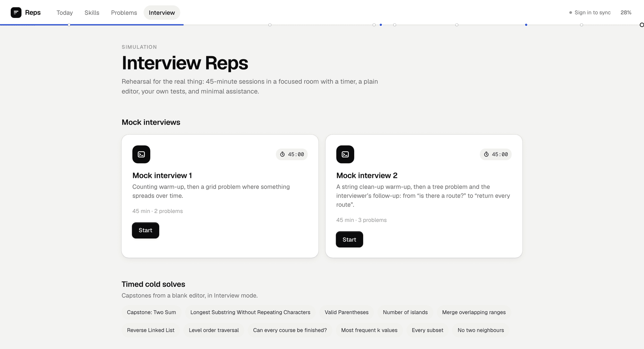Click the Timed cold solves heading
Image resolution: width=644 pixels, height=349 pixels.
(x=153, y=284)
